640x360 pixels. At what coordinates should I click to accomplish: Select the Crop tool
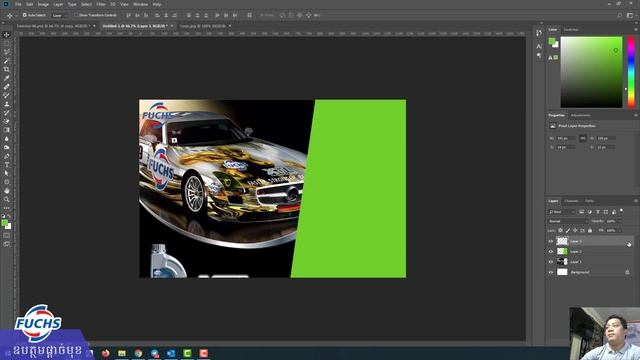tap(7, 69)
